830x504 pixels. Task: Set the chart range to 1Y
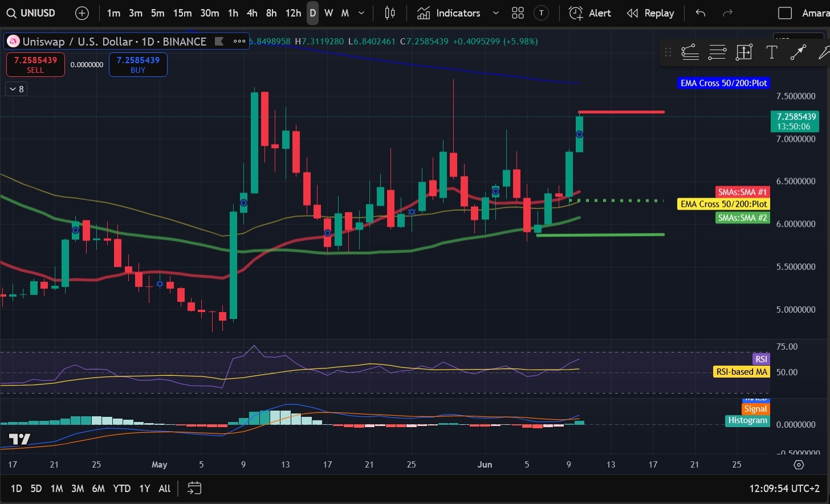(144, 488)
